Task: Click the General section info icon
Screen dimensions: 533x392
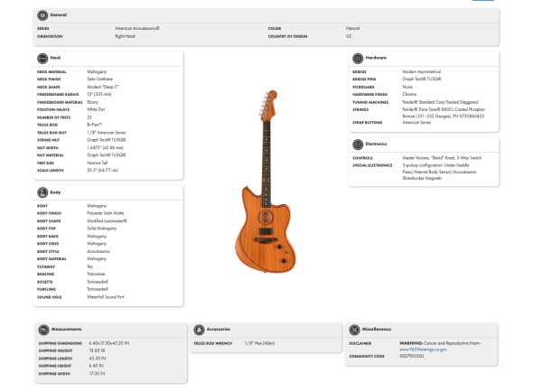Action: (42, 15)
